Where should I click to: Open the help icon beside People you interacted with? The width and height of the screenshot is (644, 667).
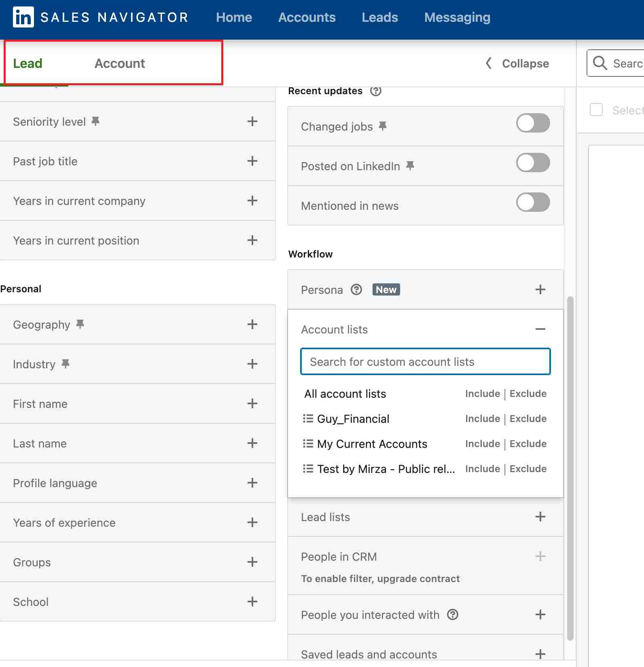click(x=453, y=614)
